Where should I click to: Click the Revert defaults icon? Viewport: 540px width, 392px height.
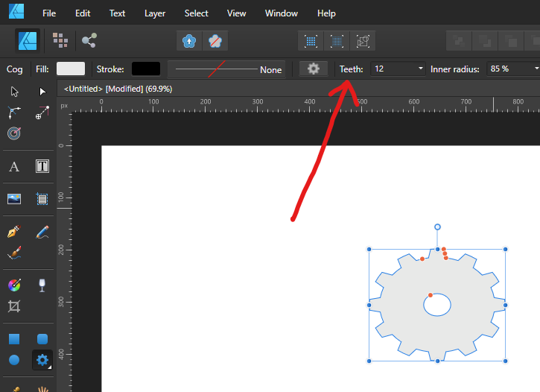point(215,41)
